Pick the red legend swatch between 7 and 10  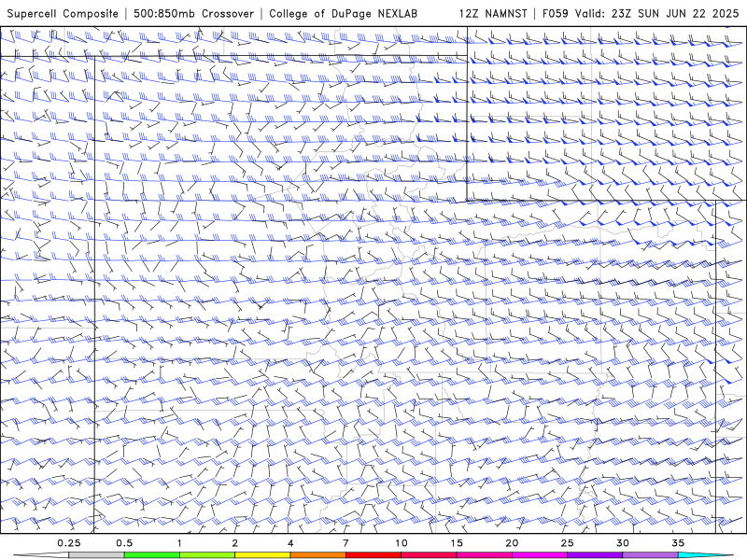coord(373,555)
